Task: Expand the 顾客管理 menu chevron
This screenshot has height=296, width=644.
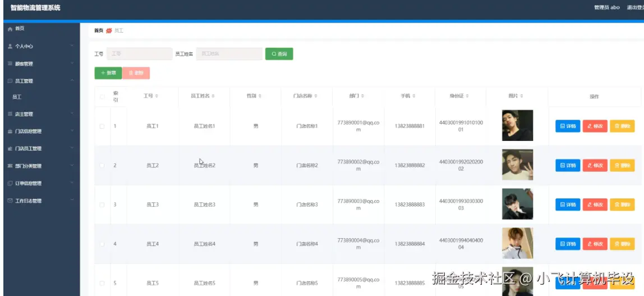Action: tap(72, 63)
